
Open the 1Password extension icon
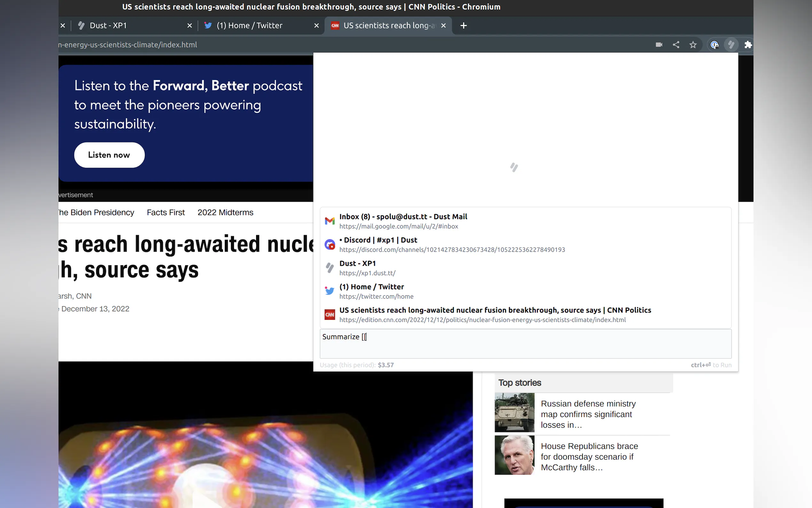714,45
